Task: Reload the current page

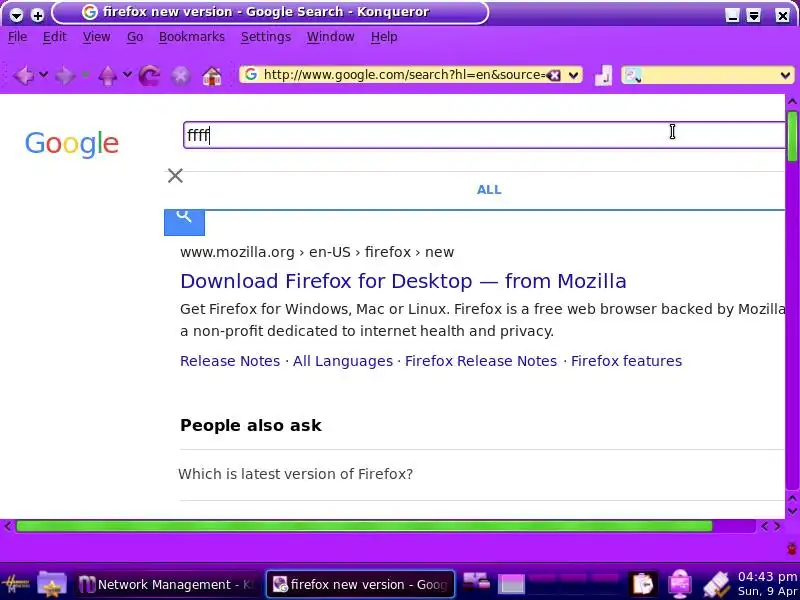Action: click(149, 76)
